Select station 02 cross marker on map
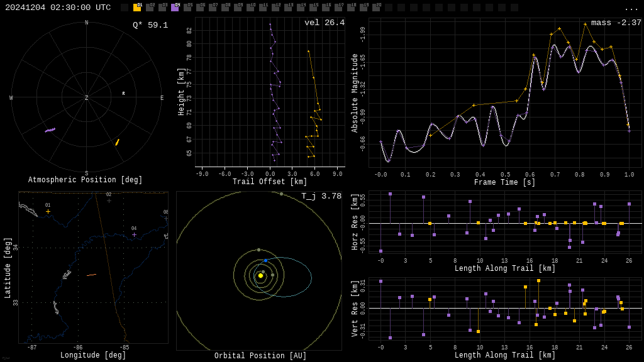This screenshot has width=644, height=362. pos(109,200)
